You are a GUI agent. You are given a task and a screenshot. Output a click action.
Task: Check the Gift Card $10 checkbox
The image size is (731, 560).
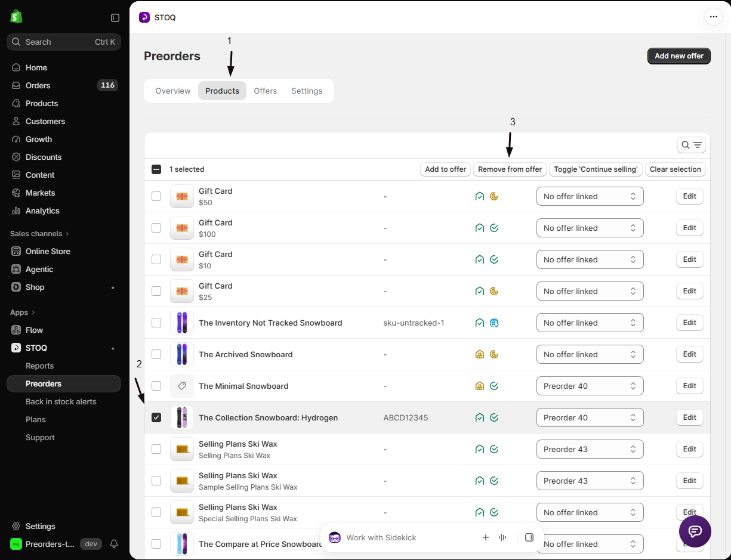point(156,259)
